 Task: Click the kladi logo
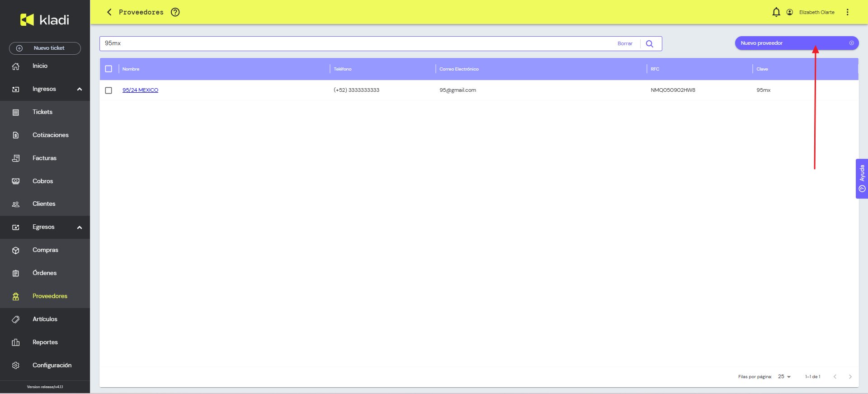[x=45, y=20]
